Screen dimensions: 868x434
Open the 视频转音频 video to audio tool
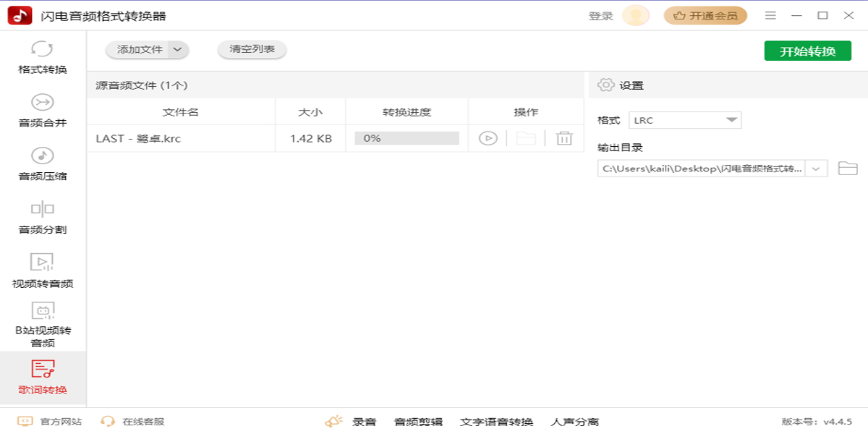[x=43, y=272]
